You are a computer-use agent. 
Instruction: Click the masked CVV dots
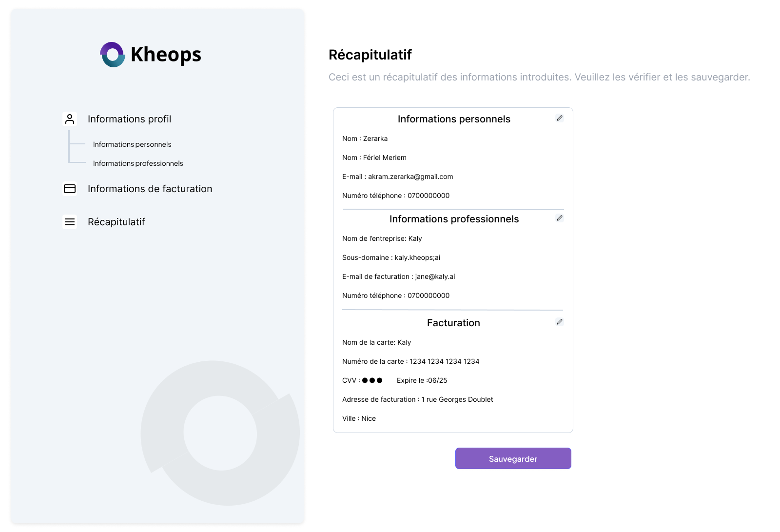[372, 380]
